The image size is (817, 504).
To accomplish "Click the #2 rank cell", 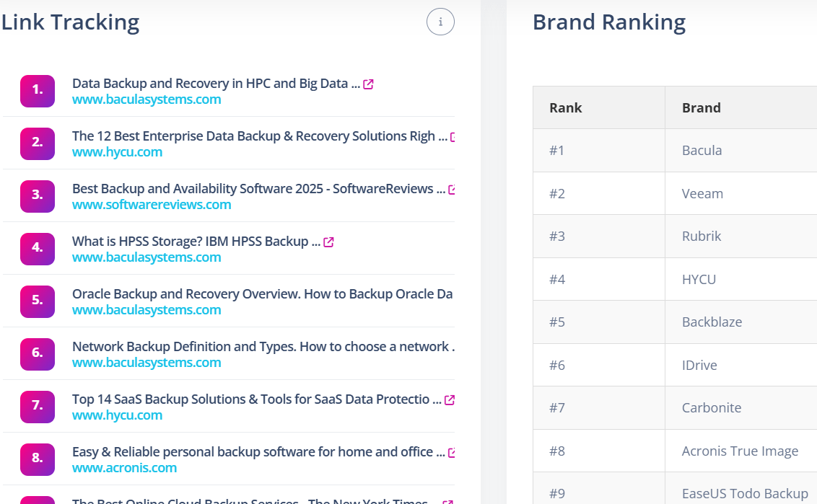I will [x=599, y=194].
